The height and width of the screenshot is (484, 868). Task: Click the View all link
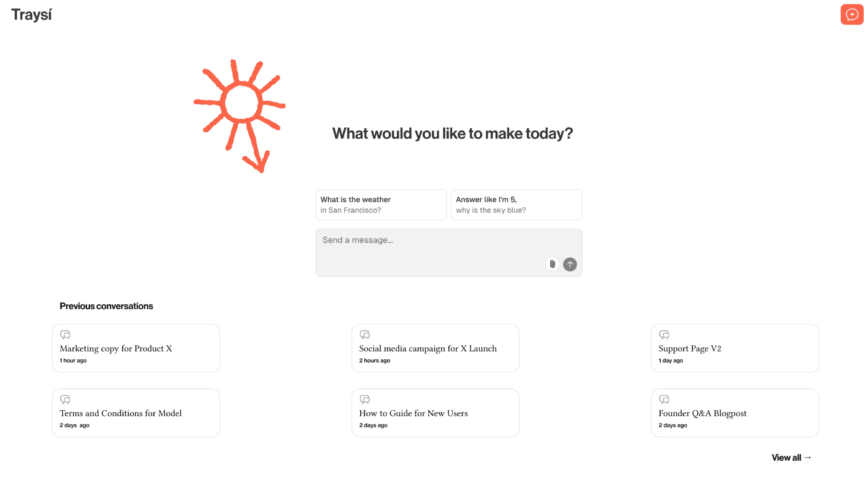click(791, 457)
